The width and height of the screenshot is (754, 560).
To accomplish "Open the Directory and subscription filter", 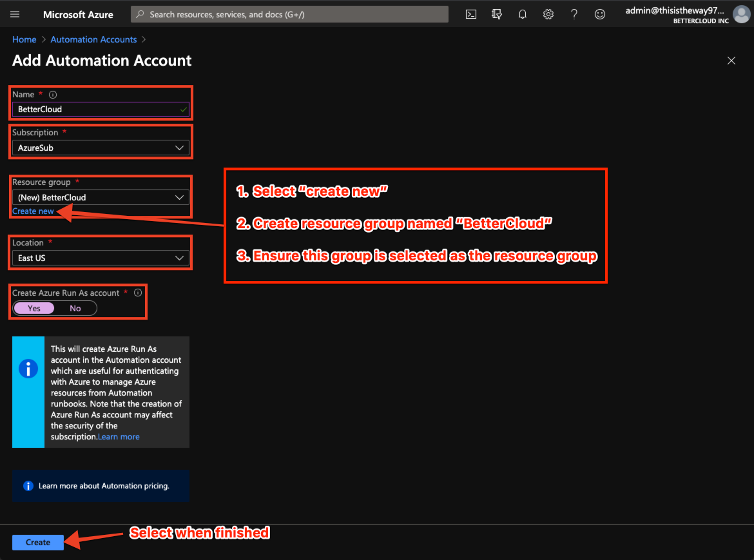I will 496,14.
